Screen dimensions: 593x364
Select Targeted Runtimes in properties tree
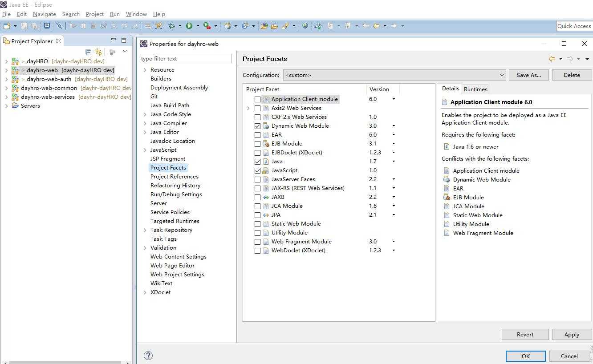[175, 221]
